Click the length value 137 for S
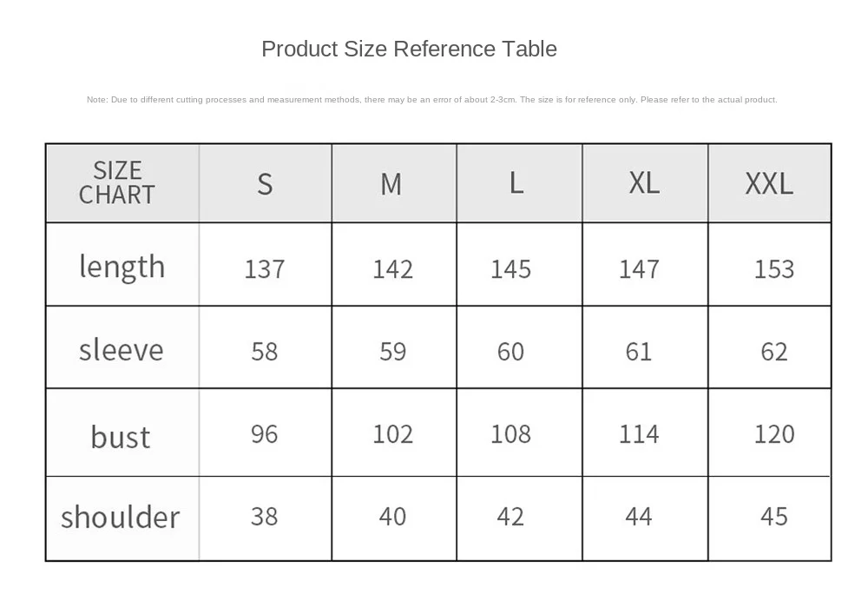The width and height of the screenshot is (868, 594). [265, 269]
